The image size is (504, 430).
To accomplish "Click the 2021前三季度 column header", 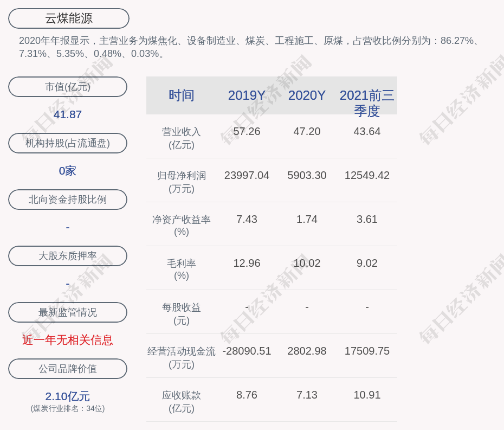I will [x=367, y=103].
